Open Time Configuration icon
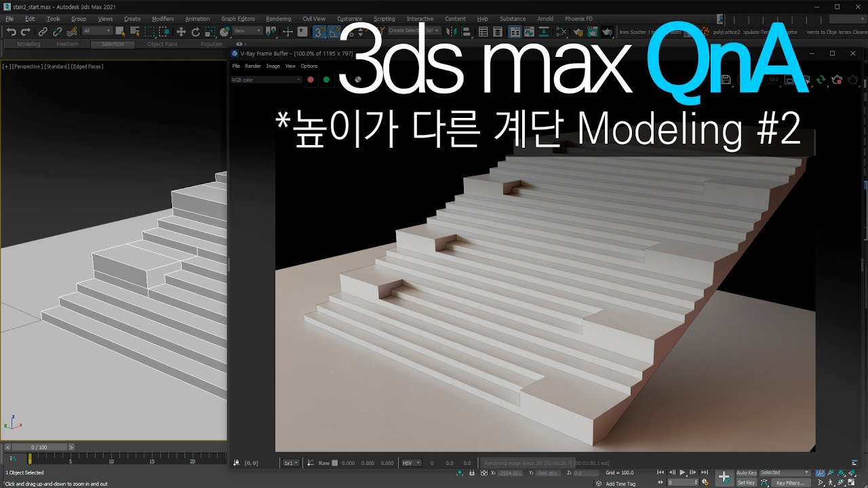The height and width of the screenshot is (488, 868). point(705,483)
